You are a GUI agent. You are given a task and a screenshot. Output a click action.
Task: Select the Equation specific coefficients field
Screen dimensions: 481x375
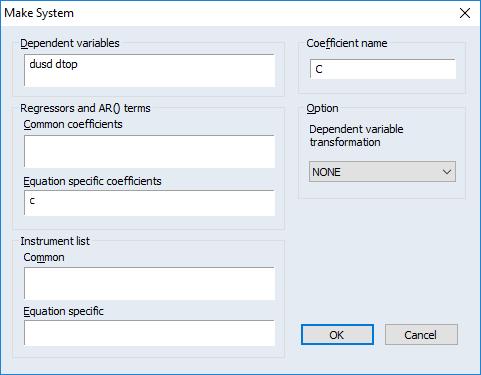[x=149, y=203]
